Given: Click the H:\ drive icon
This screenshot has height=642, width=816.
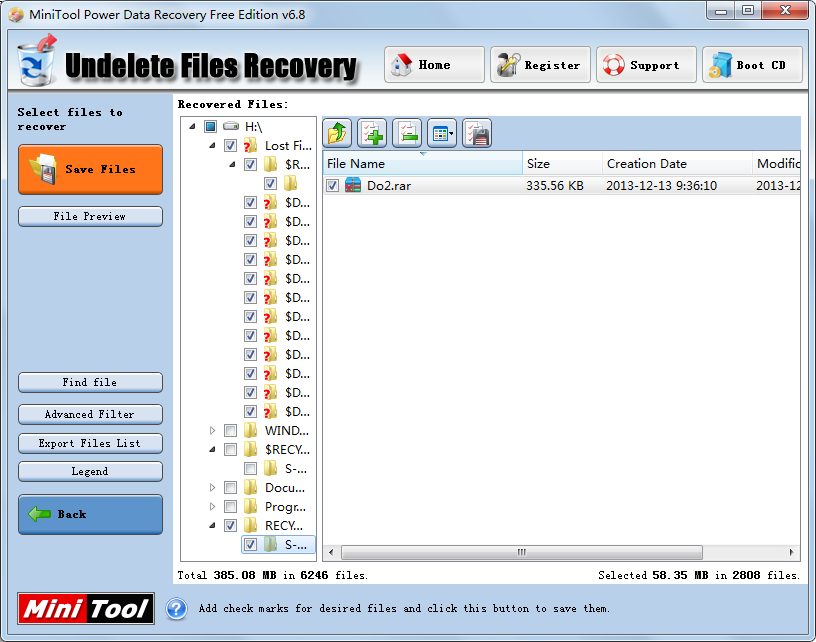Looking at the screenshot, I should point(231,126).
